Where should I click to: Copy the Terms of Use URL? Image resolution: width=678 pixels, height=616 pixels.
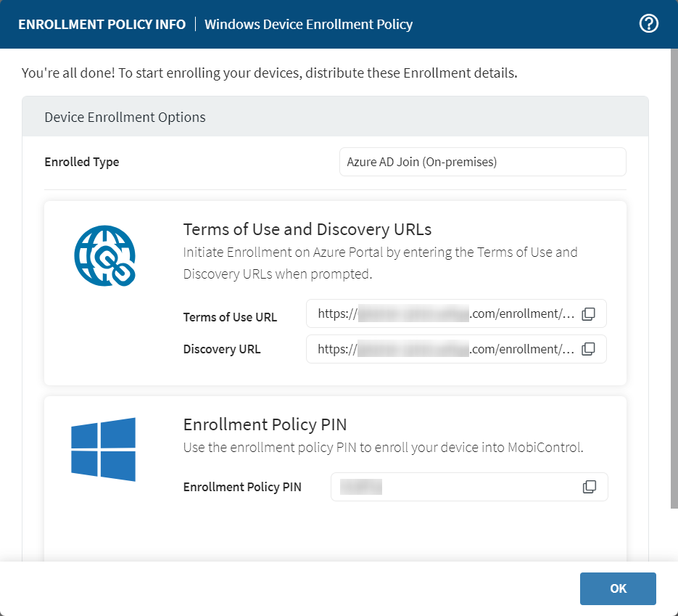pyautogui.click(x=587, y=313)
